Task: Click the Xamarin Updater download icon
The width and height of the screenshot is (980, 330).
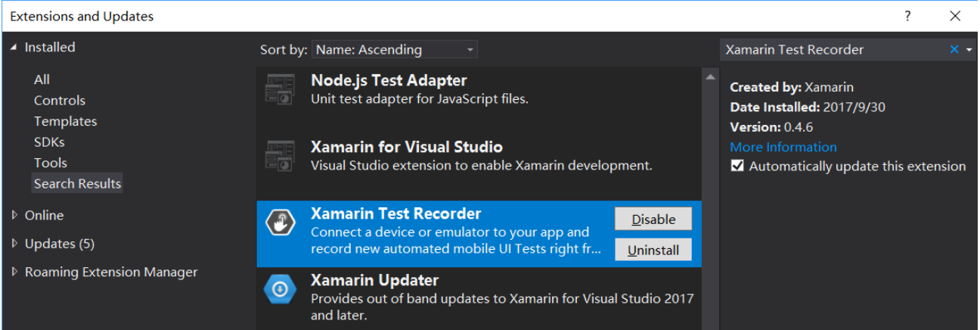Action: [280, 289]
